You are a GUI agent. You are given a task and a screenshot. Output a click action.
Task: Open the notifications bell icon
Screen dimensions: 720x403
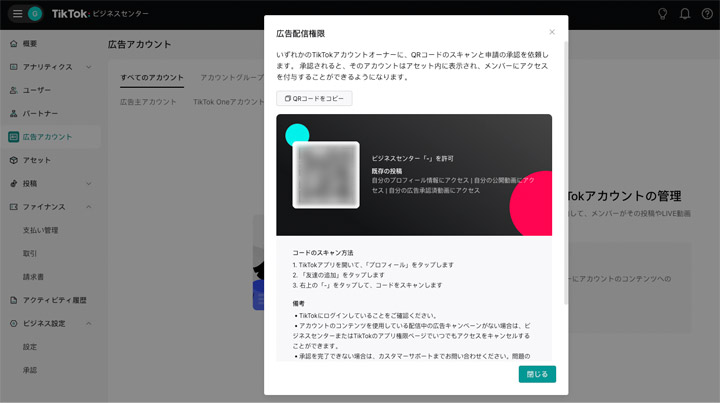click(x=685, y=14)
